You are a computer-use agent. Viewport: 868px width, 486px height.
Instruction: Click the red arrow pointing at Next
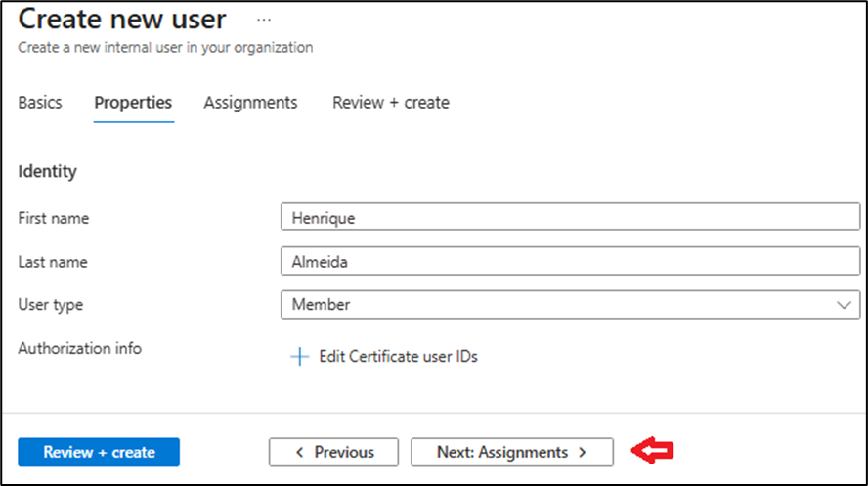click(653, 451)
